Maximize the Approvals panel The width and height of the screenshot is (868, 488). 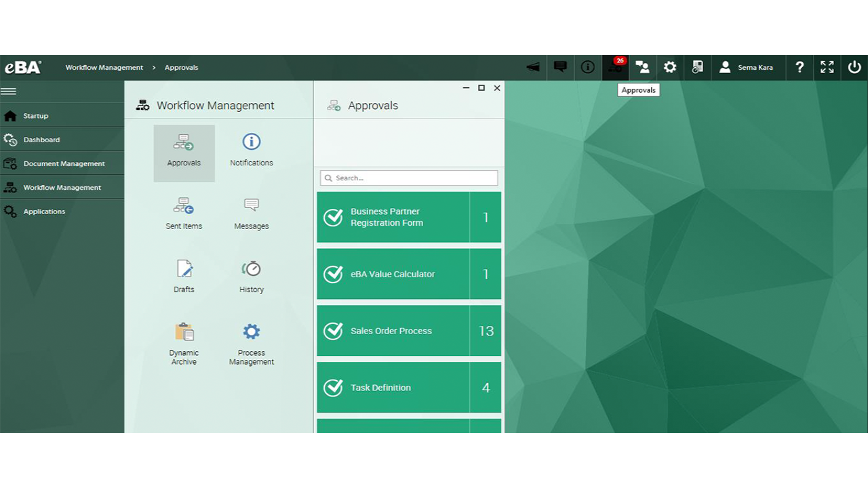481,88
